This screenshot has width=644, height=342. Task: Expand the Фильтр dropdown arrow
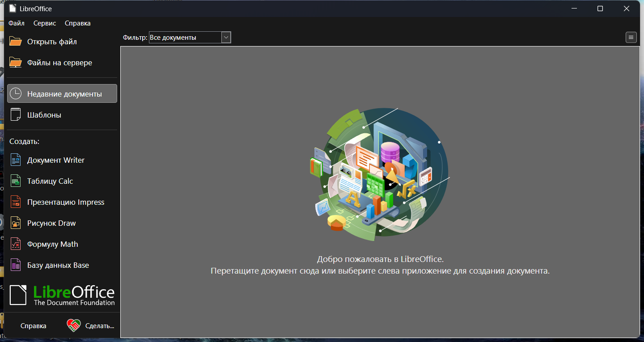226,38
